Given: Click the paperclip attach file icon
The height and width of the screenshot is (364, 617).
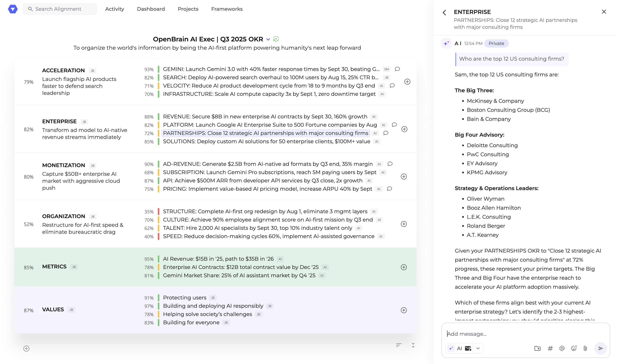Looking at the screenshot, I should point(585,348).
